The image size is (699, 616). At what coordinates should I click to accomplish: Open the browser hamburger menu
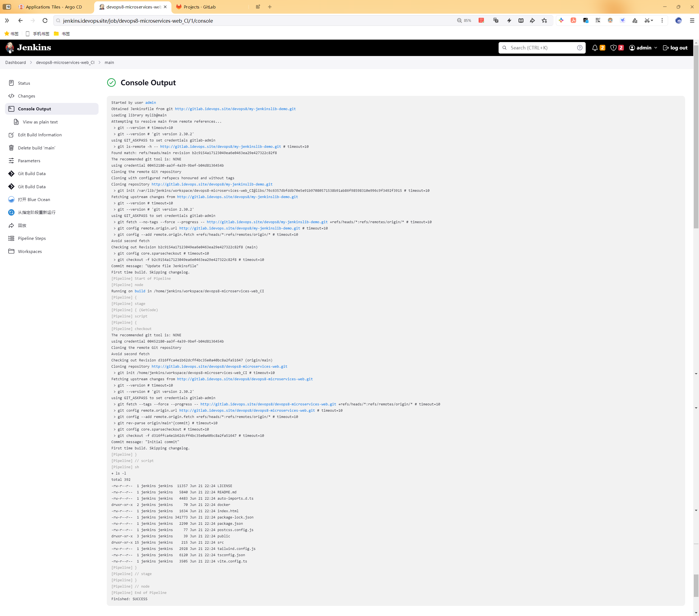[x=692, y=21]
